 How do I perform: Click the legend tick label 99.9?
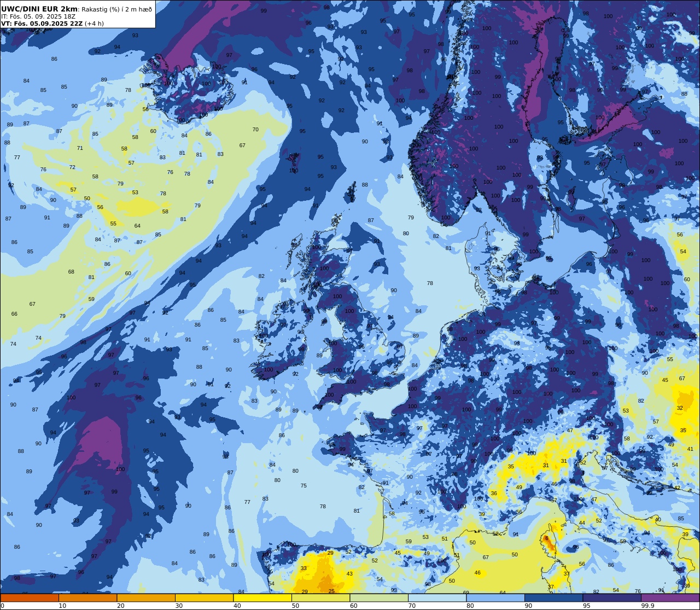point(647,606)
